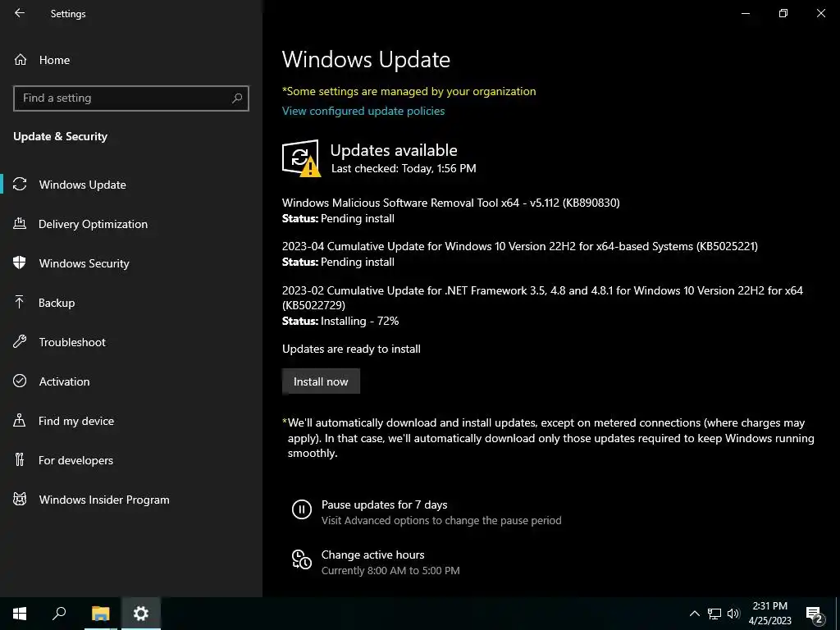Image resolution: width=840 pixels, height=630 pixels.
Task: Click the Delivery Optimization sidebar icon
Action: [20, 223]
